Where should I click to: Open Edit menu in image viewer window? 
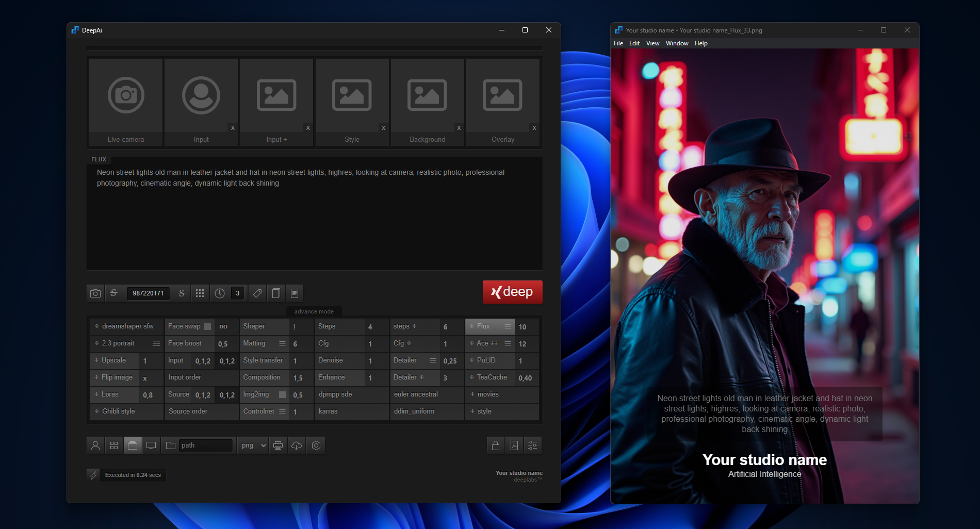pyautogui.click(x=634, y=43)
